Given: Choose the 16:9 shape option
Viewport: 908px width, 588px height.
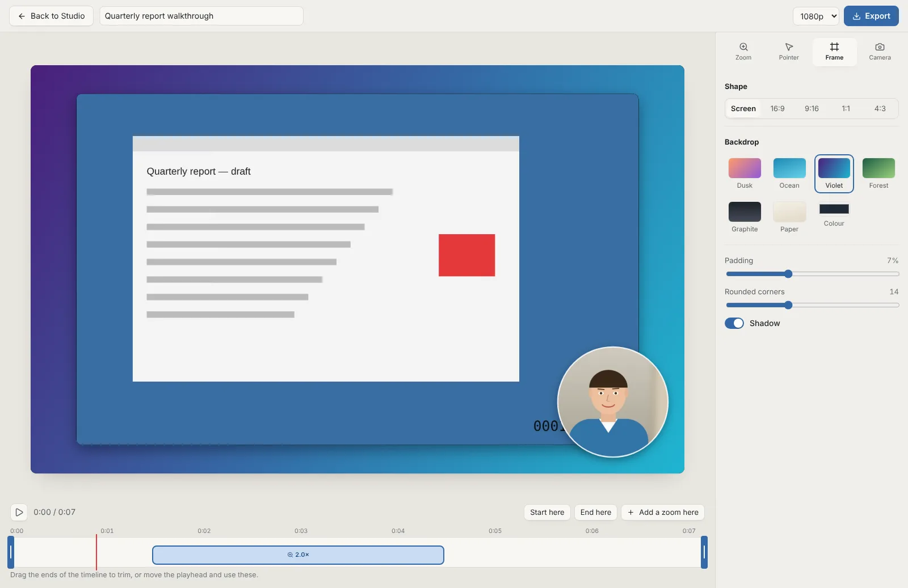Looking at the screenshot, I should [777, 108].
